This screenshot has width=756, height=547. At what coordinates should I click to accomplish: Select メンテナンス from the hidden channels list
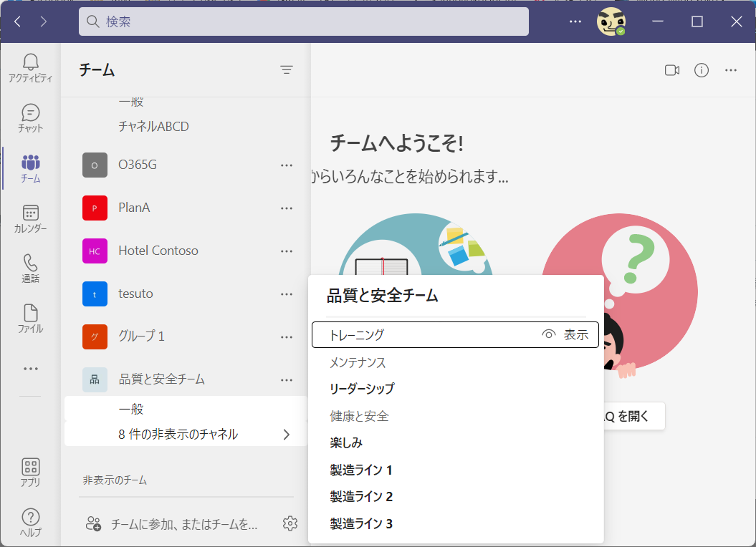[360, 362]
